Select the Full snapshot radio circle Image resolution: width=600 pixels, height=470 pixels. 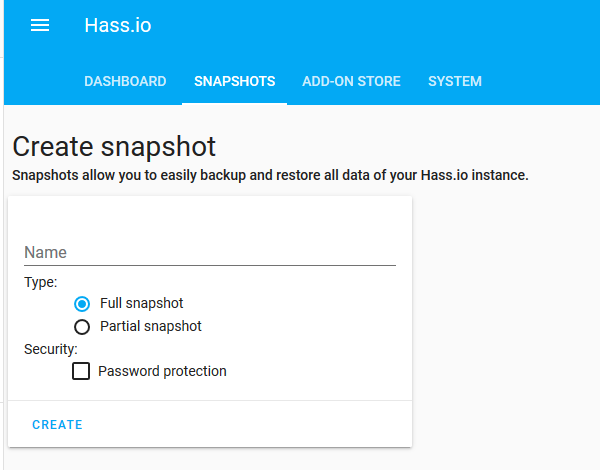[82, 304]
